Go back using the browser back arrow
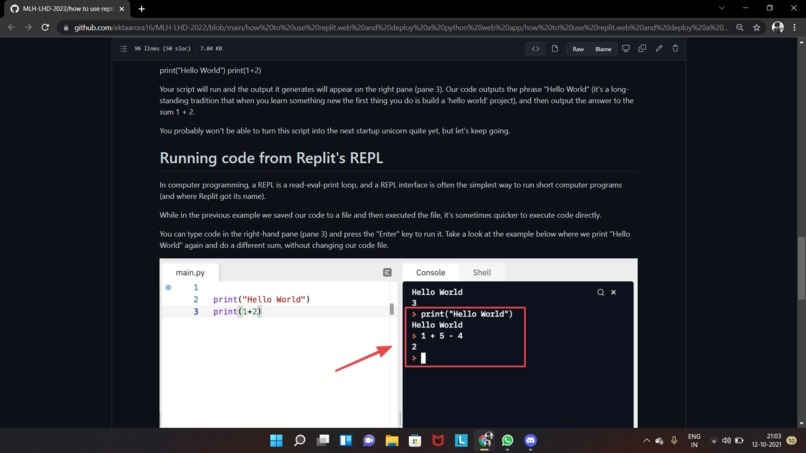This screenshot has width=806, height=453. [11, 27]
